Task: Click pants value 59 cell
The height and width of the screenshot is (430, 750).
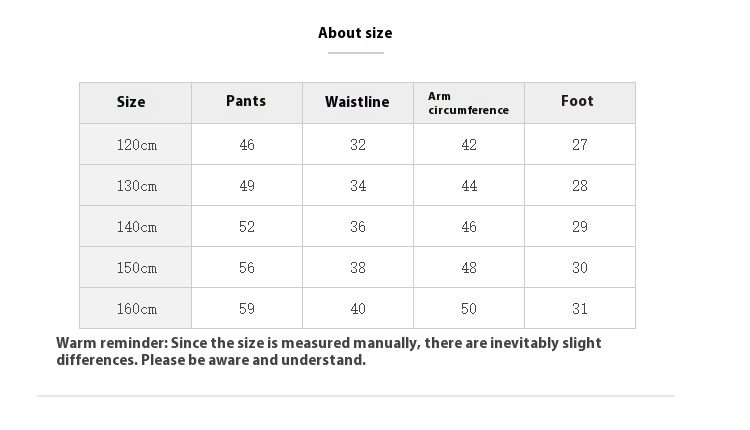Action: point(247,309)
